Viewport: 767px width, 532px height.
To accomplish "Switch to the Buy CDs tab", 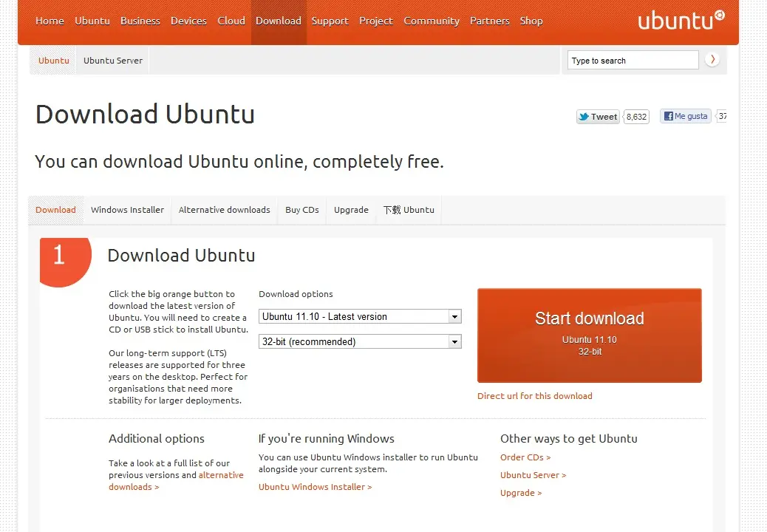I will (x=301, y=210).
